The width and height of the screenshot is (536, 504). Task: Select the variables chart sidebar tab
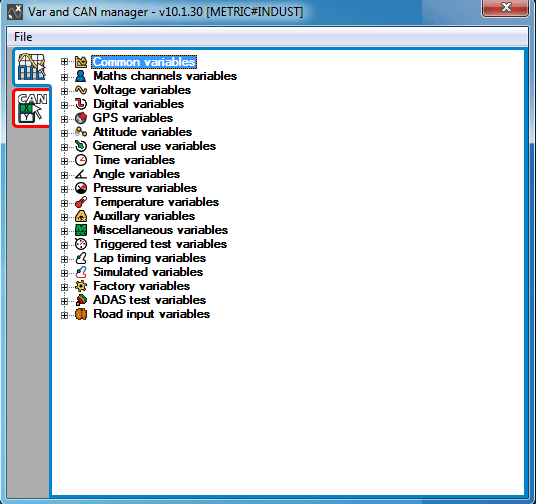[32, 67]
